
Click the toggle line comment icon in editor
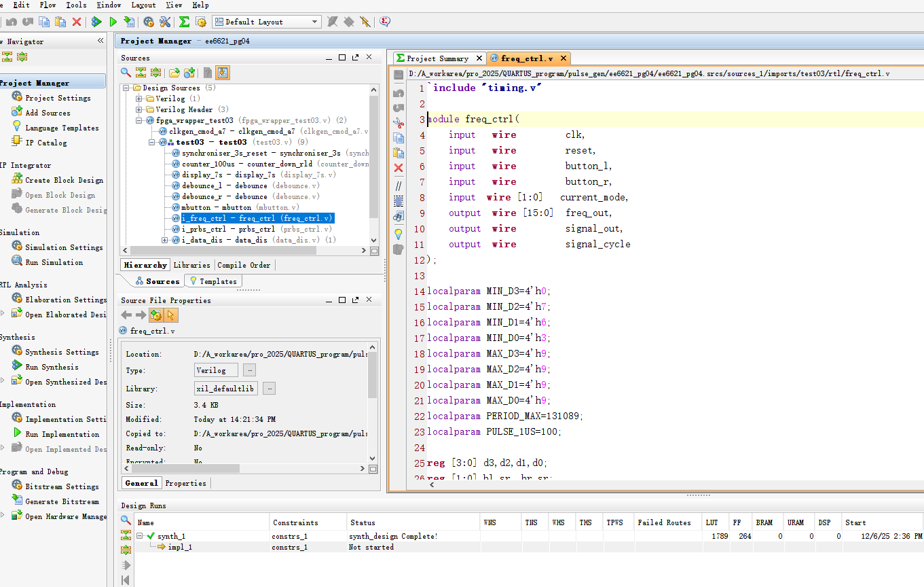point(399,185)
